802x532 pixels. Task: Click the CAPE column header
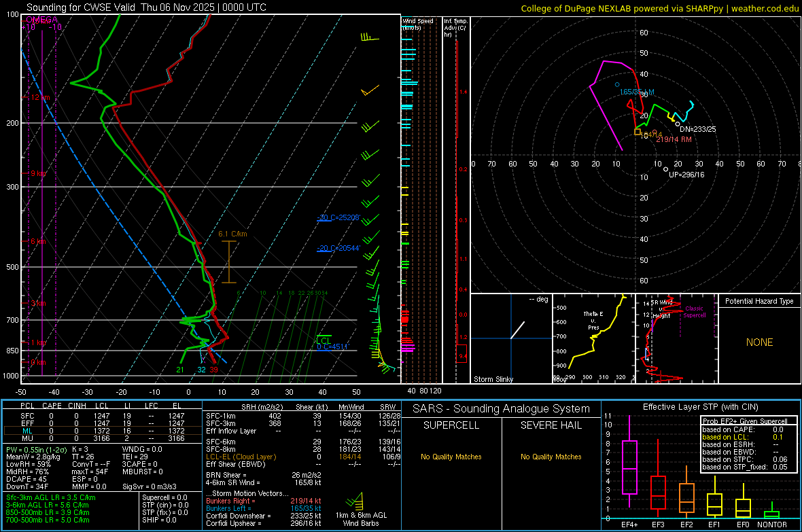tap(52, 406)
